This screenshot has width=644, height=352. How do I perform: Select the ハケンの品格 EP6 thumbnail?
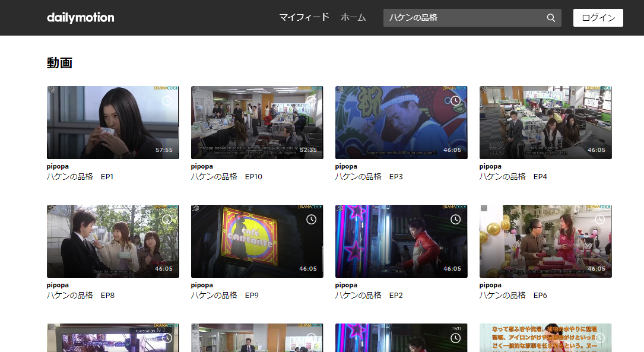[545, 241]
